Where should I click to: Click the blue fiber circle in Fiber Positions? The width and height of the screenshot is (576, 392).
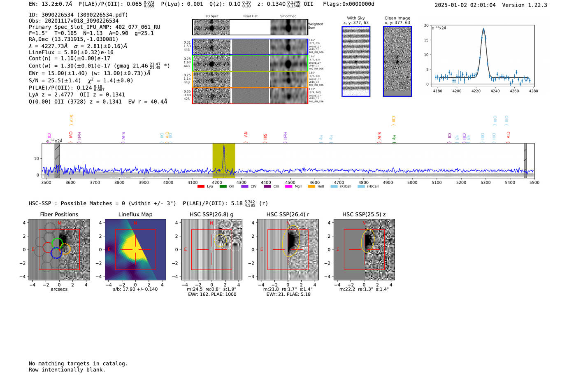pyautogui.click(x=56, y=253)
